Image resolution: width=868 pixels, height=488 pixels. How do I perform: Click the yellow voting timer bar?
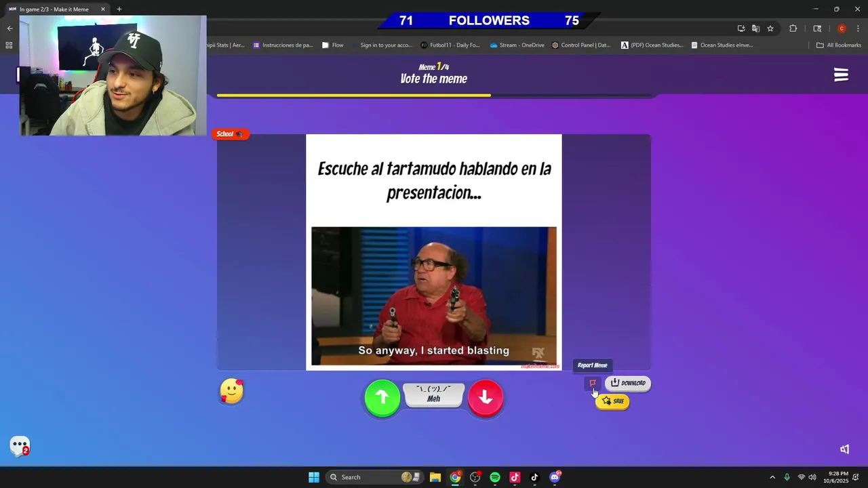(x=353, y=96)
